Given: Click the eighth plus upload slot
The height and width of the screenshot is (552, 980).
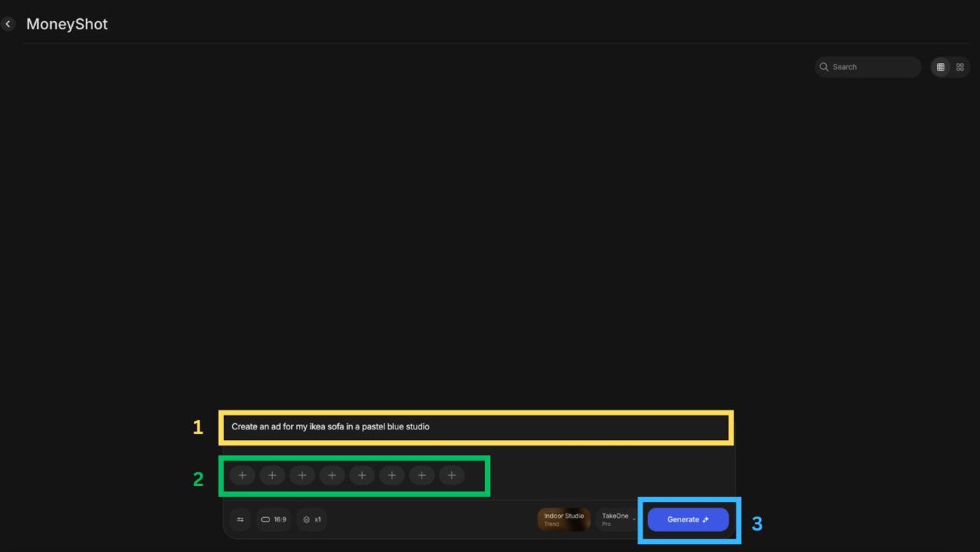Looking at the screenshot, I should [x=451, y=476].
